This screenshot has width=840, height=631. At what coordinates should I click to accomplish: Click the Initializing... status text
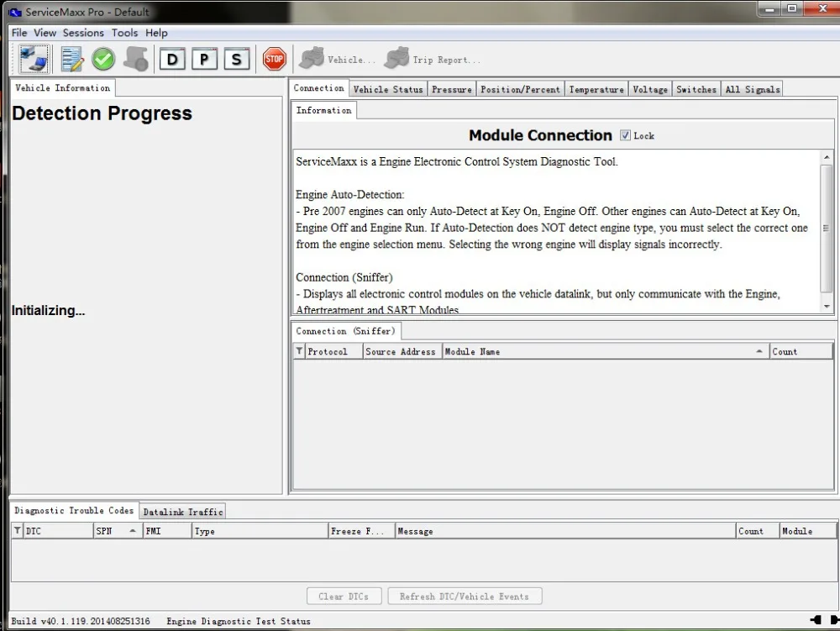pos(48,311)
